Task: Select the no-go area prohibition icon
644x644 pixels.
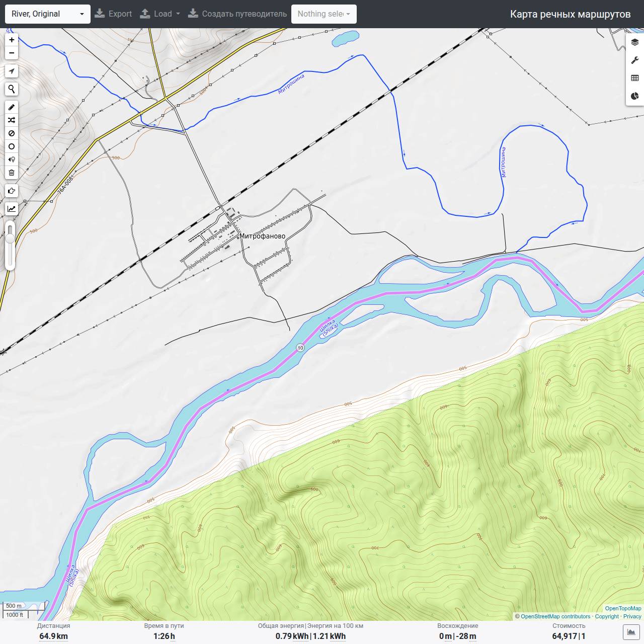Action: [x=12, y=133]
